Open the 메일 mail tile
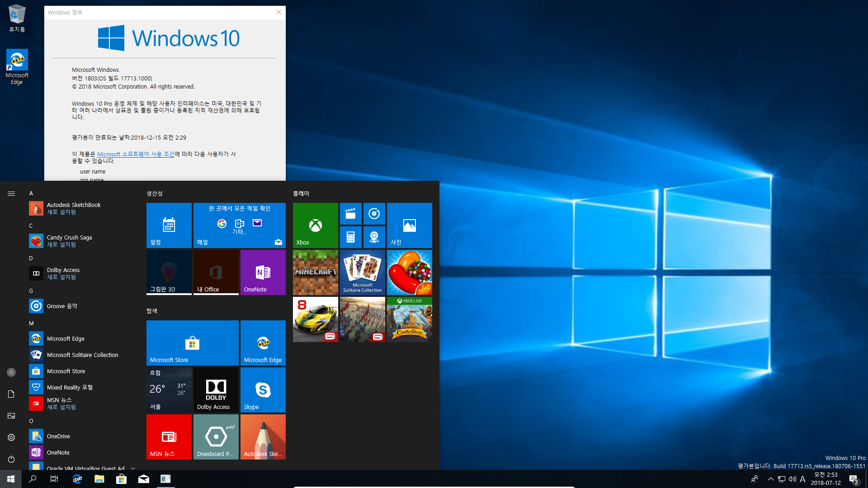 tap(240, 225)
